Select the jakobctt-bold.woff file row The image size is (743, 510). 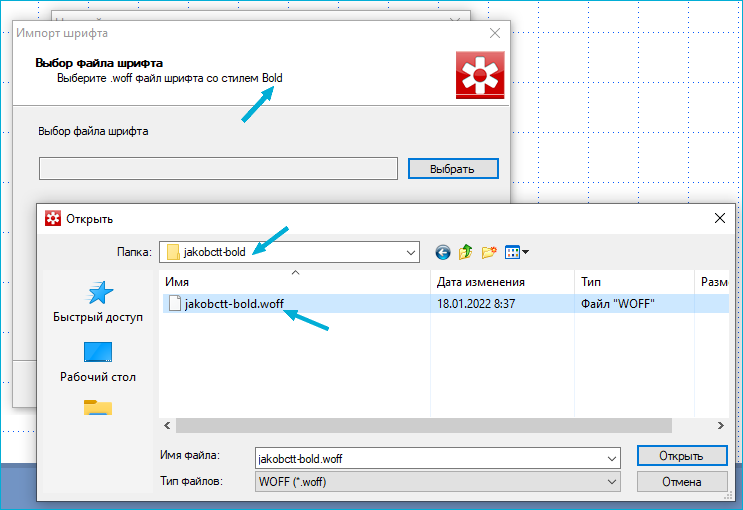[x=445, y=303]
